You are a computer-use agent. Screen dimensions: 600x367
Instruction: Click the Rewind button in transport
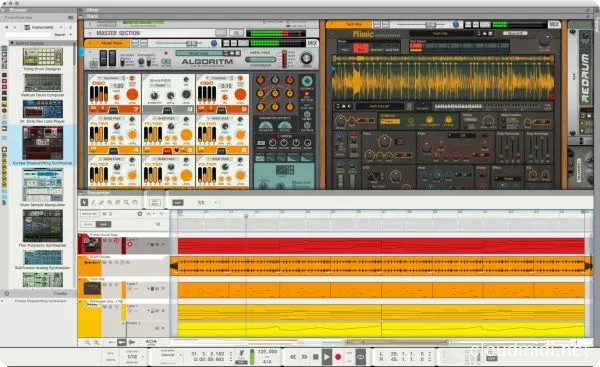pyautogui.click(x=293, y=357)
